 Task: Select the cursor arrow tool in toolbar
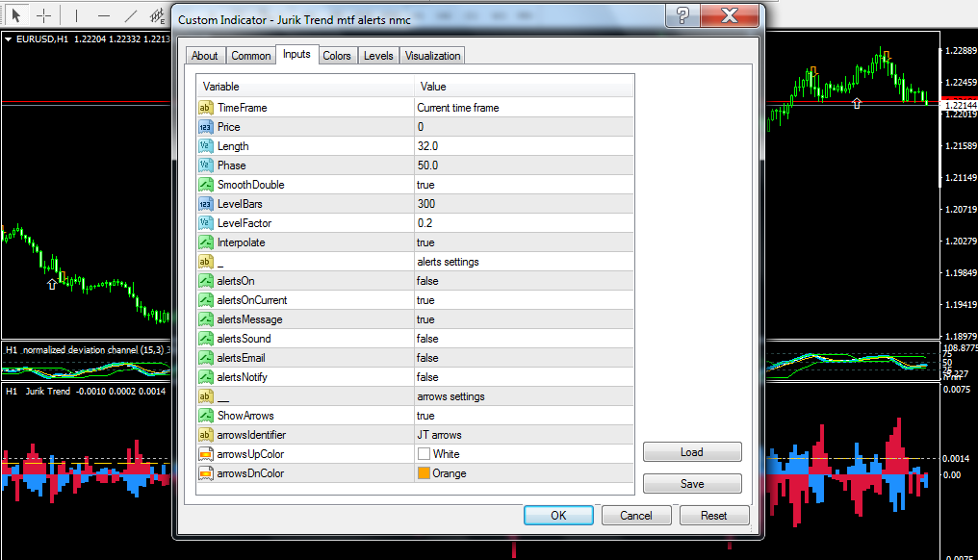[x=15, y=15]
